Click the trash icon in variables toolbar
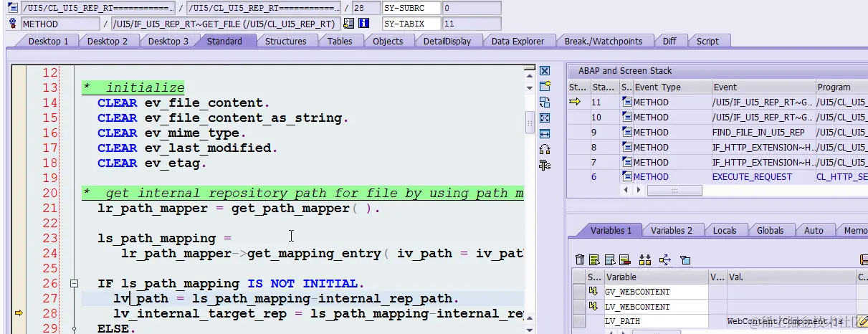The width and height of the screenshot is (868, 334). [x=581, y=259]
